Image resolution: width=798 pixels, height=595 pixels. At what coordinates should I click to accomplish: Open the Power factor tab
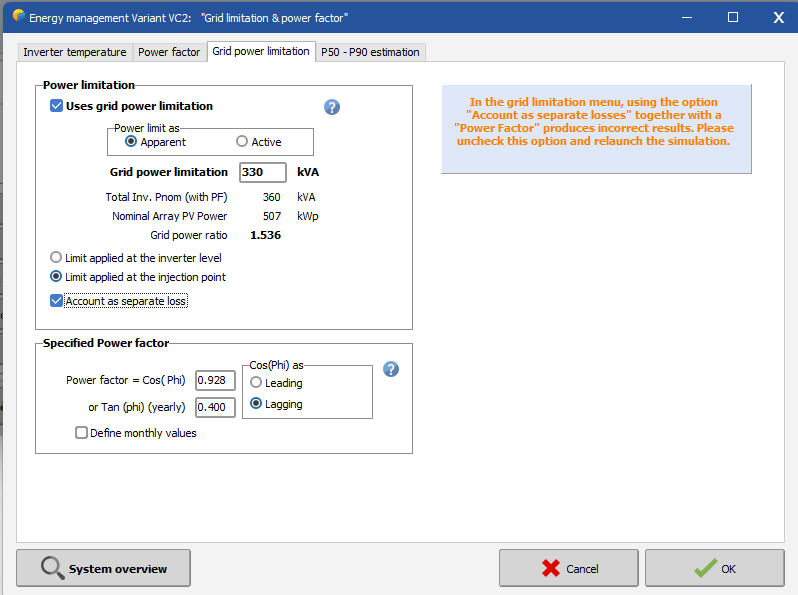[x=169, y=52]
